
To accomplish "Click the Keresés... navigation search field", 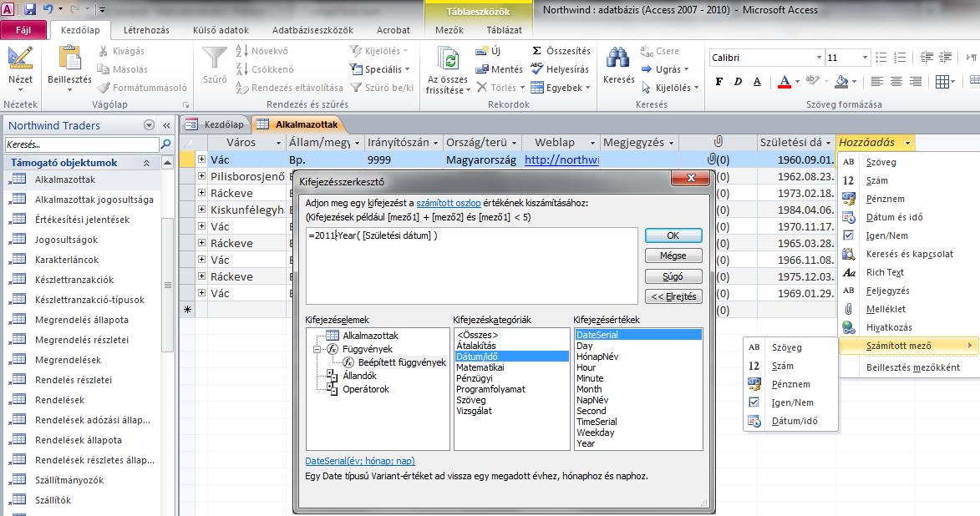I will click(82, 144).
